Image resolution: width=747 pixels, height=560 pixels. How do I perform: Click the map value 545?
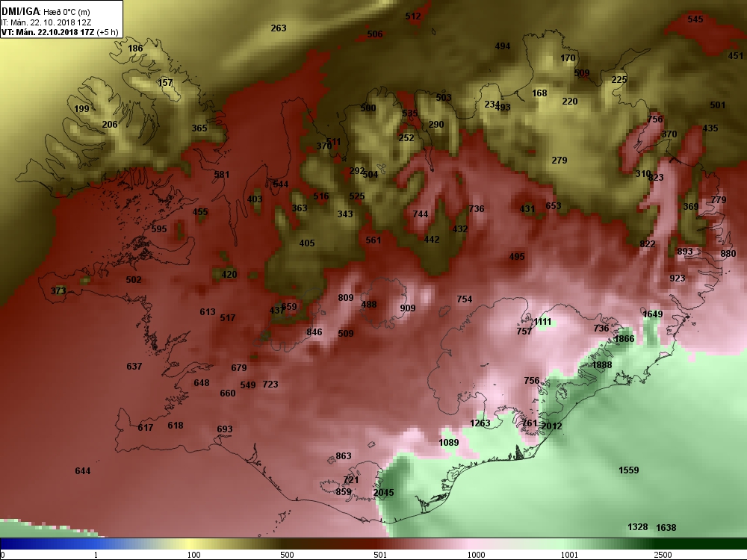click(695, 19)
